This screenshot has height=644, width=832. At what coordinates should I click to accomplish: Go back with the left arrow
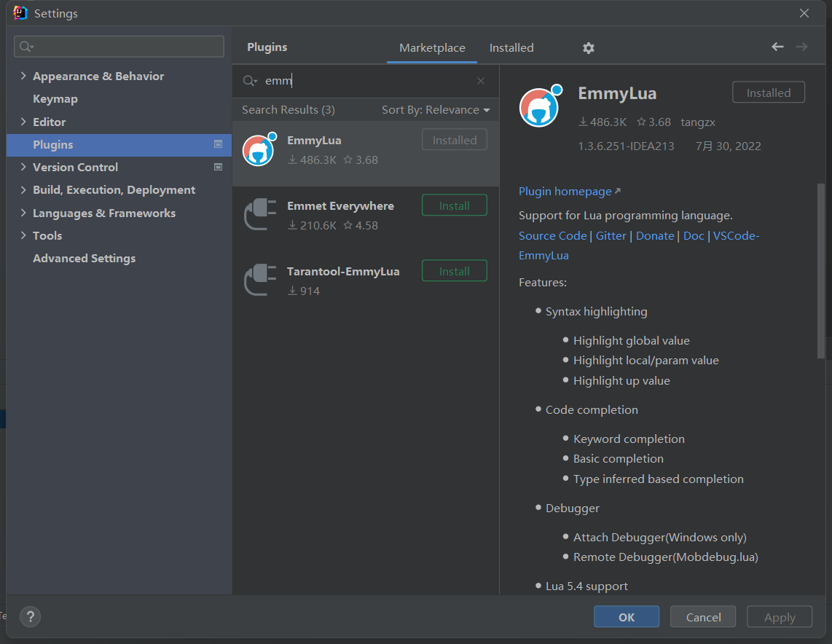[777, 47]
